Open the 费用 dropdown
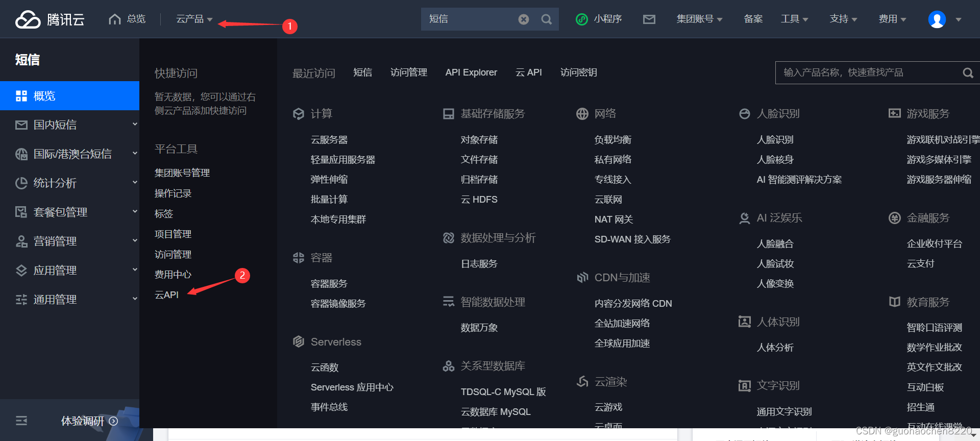 point(892,19)
